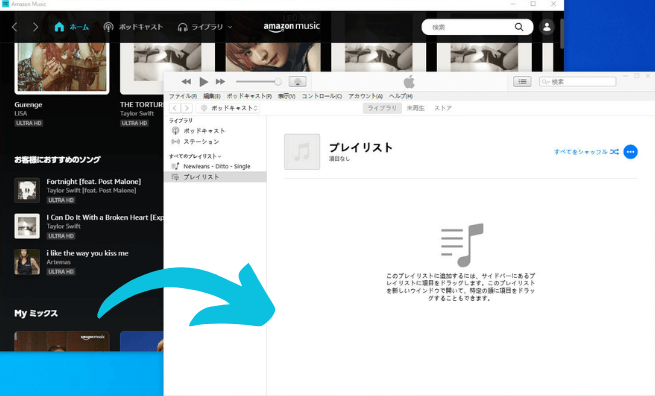655x396 pixels.
Task: Focus the iTunes 検索 search field
Action: tap(577, 81)
